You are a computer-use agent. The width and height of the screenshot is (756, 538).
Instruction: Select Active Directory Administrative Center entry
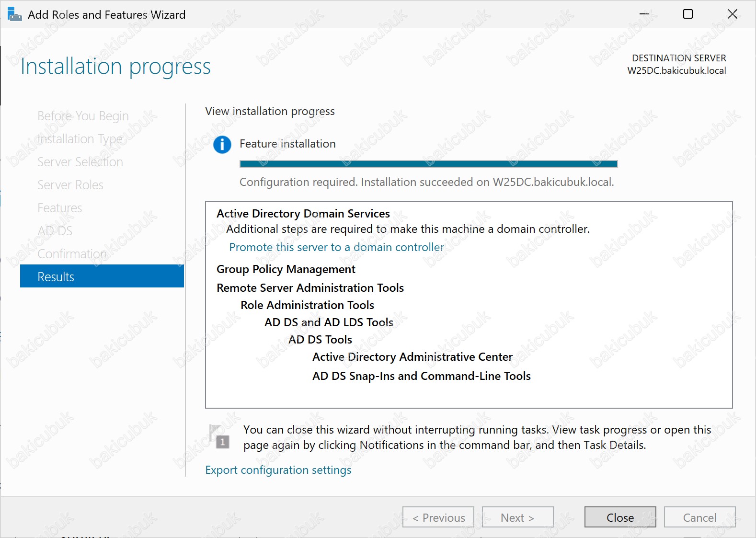pyautogui.click(x=412, y=357)
